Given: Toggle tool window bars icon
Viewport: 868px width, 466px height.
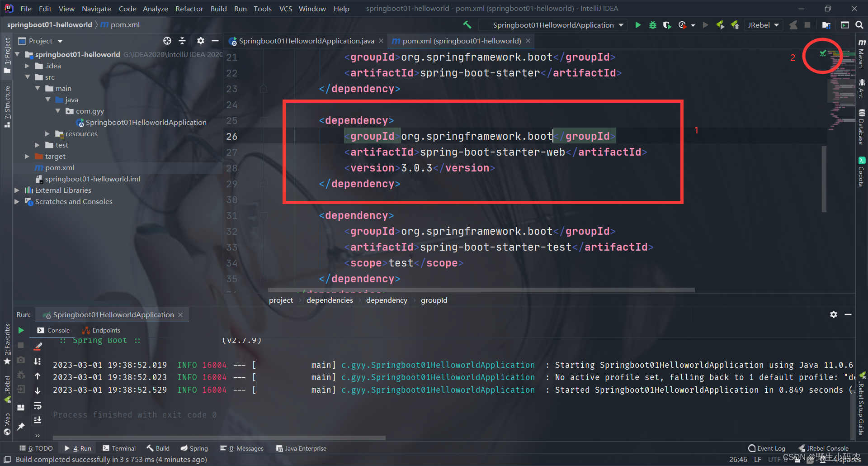Looking at the screenshot, I should coord(7,460).
